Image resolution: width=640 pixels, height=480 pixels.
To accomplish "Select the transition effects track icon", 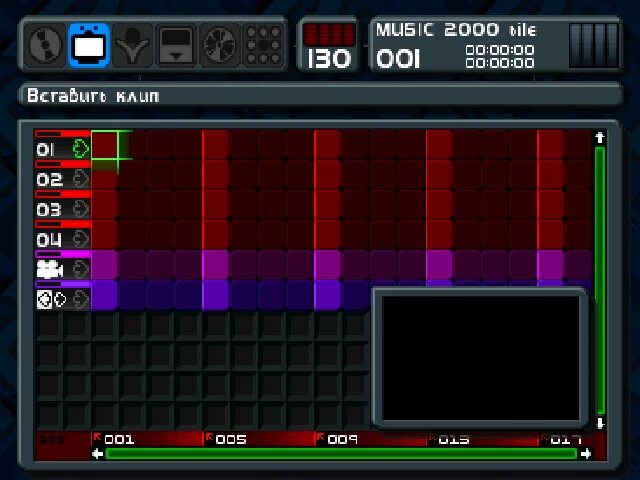I will pyautogui.click(x=51, y=300).
